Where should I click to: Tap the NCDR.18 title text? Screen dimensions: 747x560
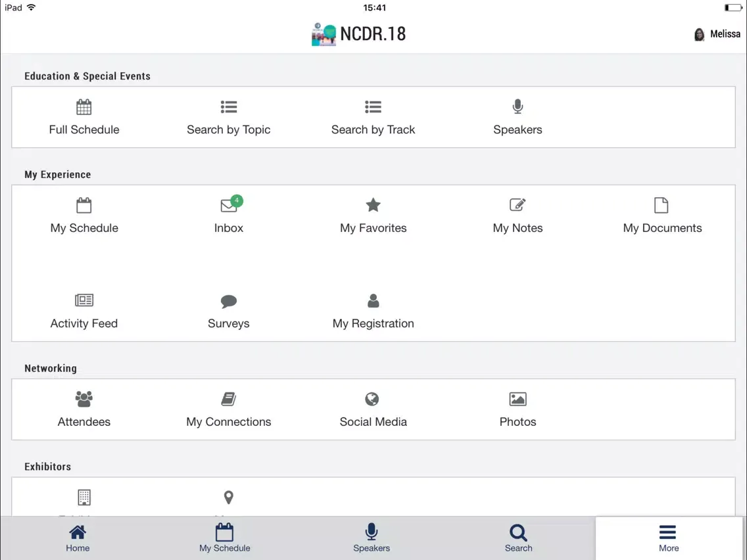tap(373, 34)
